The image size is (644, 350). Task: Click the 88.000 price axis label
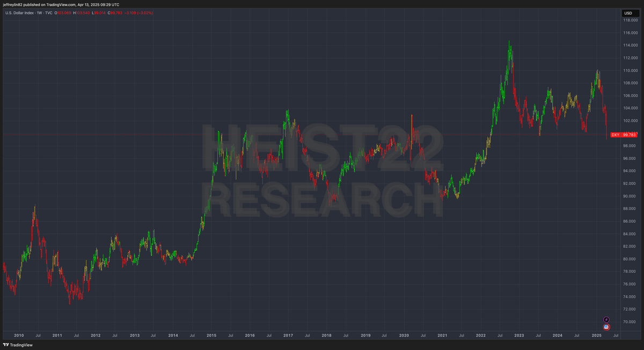pos(629,208)
